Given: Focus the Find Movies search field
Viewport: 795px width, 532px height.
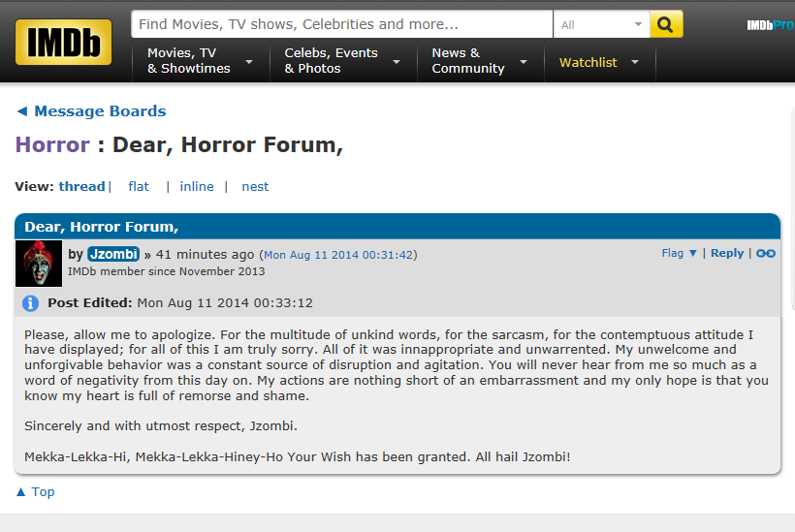Looking at the screenshot, I should 341,24.
